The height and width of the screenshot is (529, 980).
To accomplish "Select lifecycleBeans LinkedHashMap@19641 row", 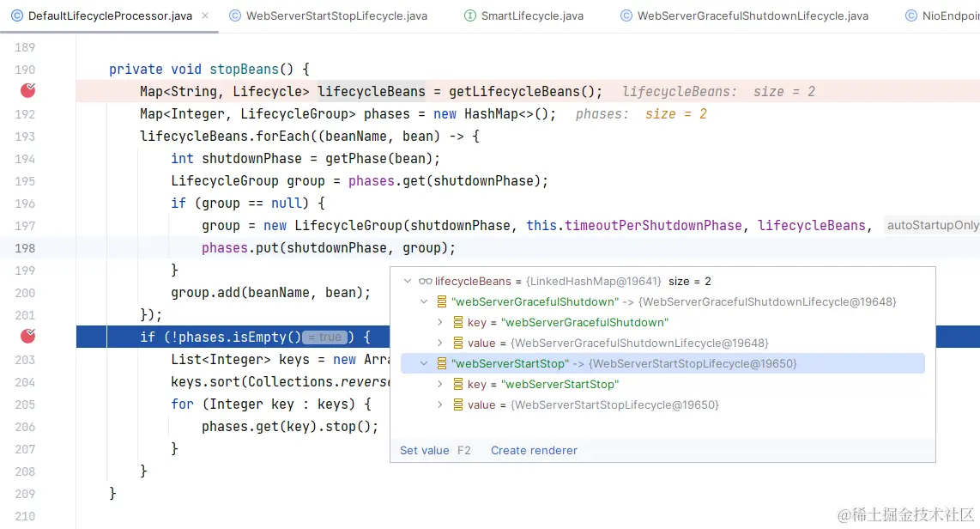I will 662,282.
